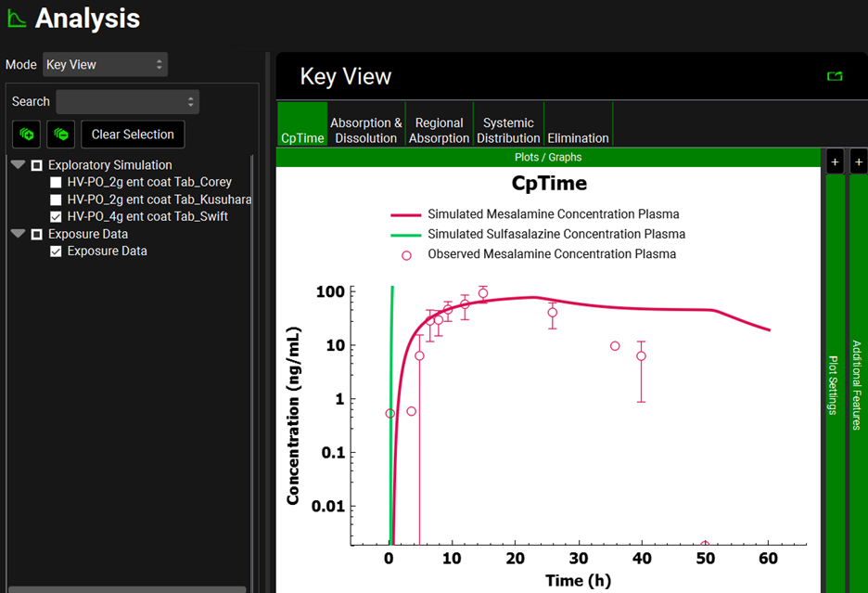
Task: Click the remove-from-selection stacked minus icon
Action: pos(61,135)
